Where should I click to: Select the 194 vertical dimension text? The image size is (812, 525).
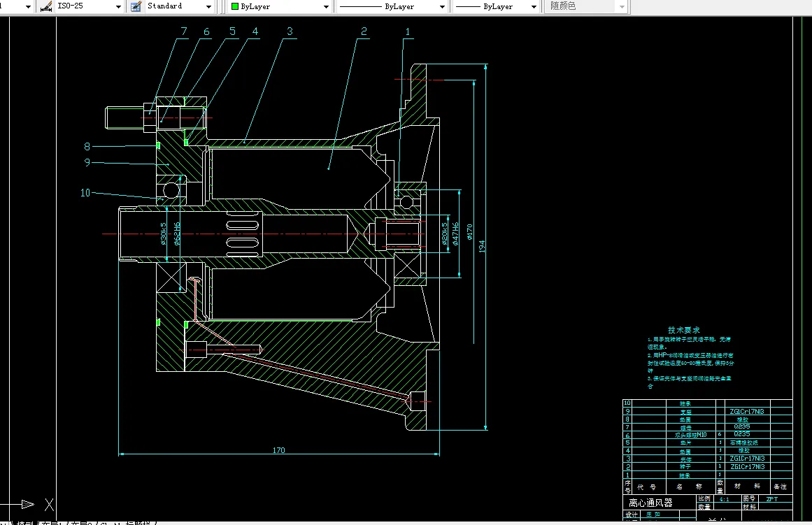coord(481,245)
